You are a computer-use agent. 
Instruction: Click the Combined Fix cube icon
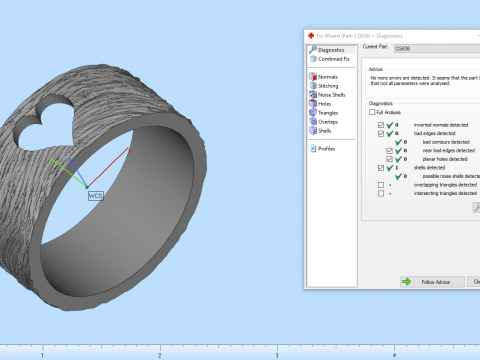(x=313, y=59)
